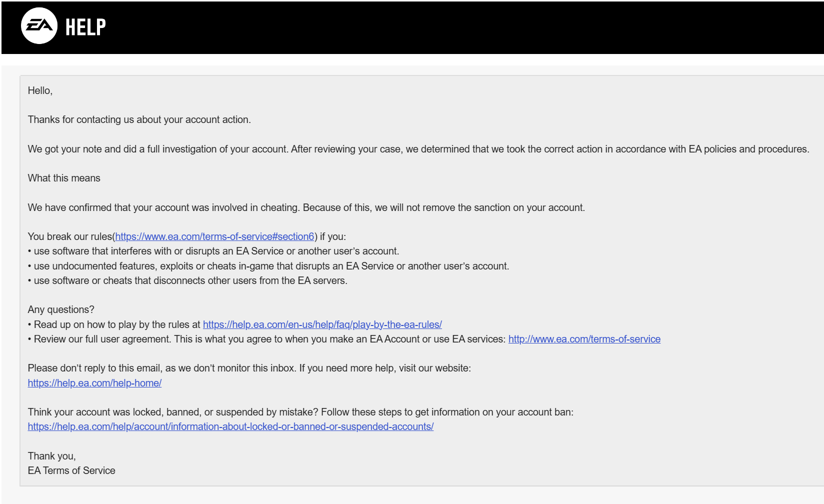Click 'Please don't reply to this email' line

249,368
